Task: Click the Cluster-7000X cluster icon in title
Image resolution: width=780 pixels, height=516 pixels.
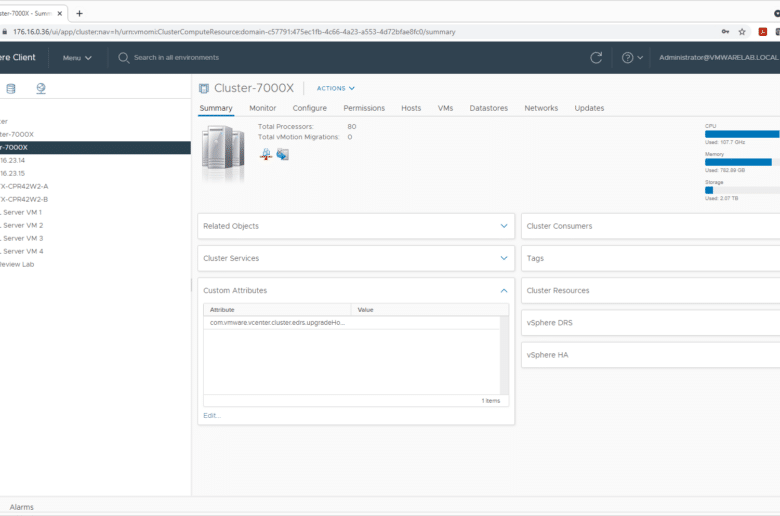Action: click(x=203, y=89)
